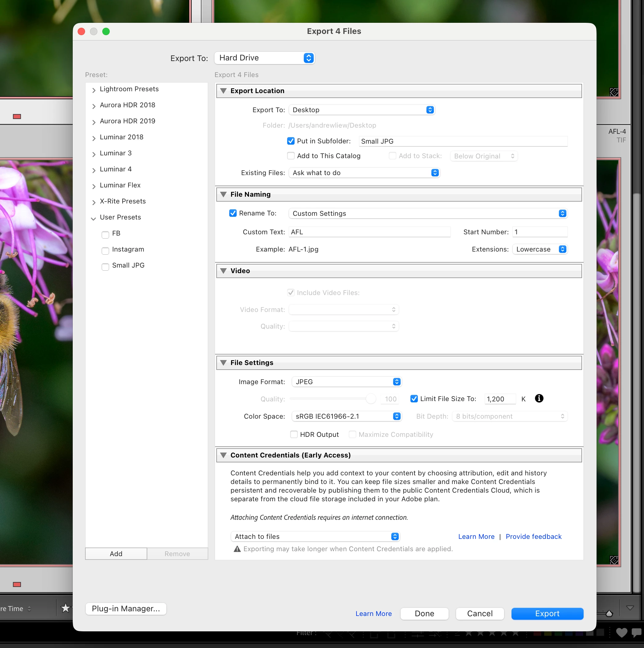Expand the Luminar 2018 presets
Screen dimensions: 644x648
pyautogui.click(x=94, y=138)
